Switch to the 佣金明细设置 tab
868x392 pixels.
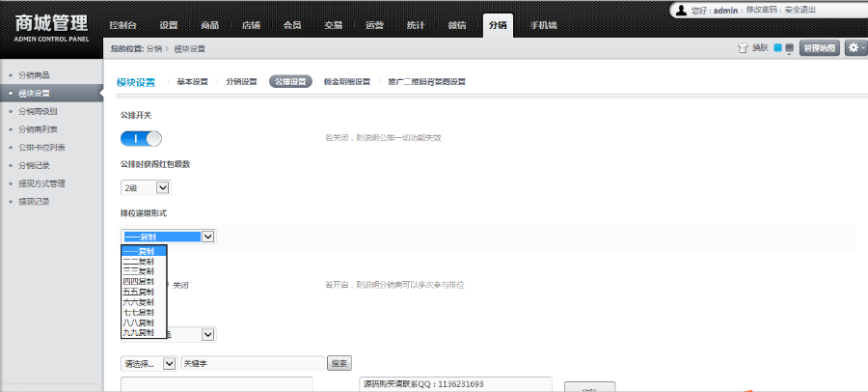(x=346, y=81)
